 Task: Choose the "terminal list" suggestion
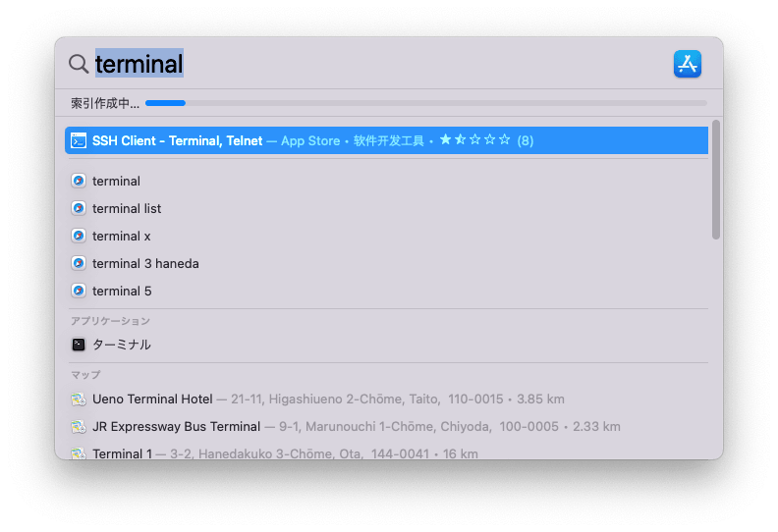pos(386,208)
